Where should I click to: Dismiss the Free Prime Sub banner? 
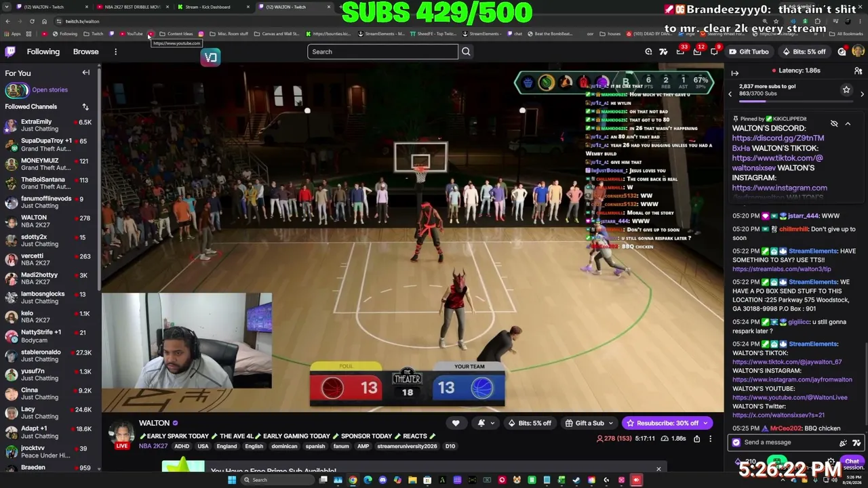coord(658,469)
